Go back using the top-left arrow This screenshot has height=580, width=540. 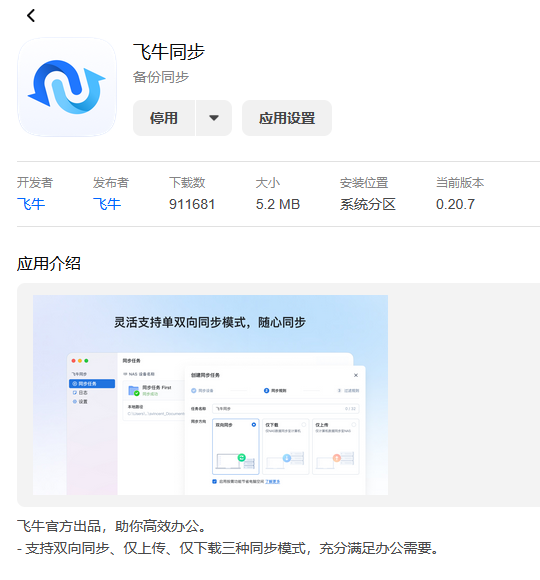(31, 16)
